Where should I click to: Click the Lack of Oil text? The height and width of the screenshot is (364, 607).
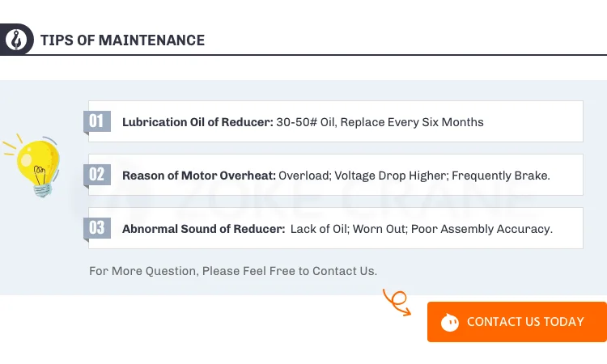[x=320, y=229]
